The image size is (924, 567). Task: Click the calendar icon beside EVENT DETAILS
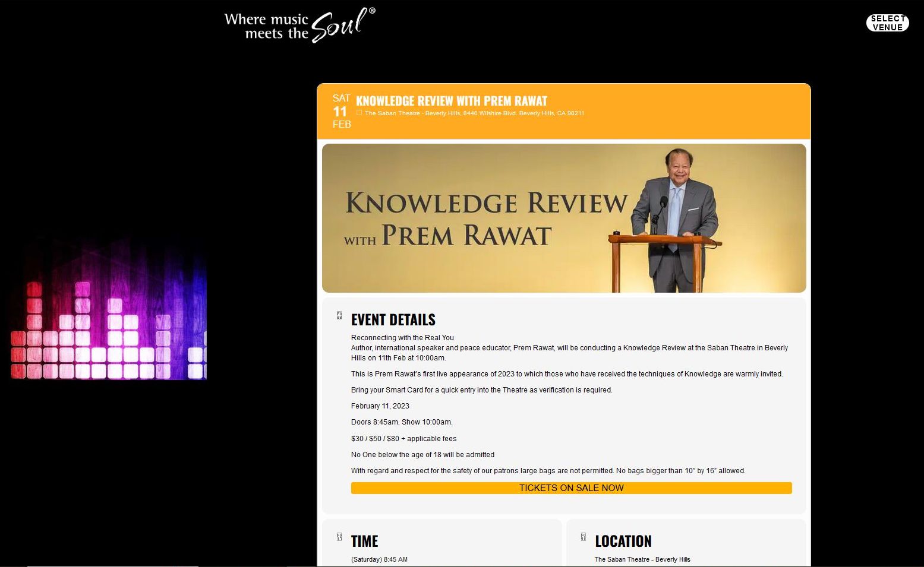point(339,316)
